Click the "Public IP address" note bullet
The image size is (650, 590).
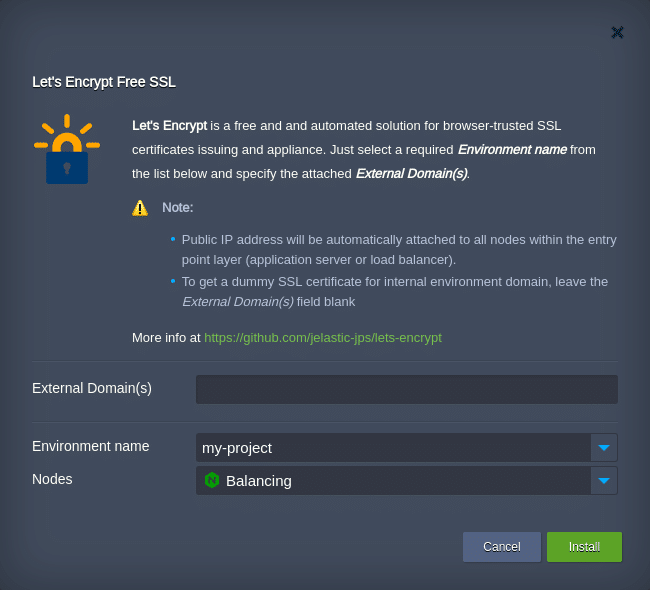[399, 250]
